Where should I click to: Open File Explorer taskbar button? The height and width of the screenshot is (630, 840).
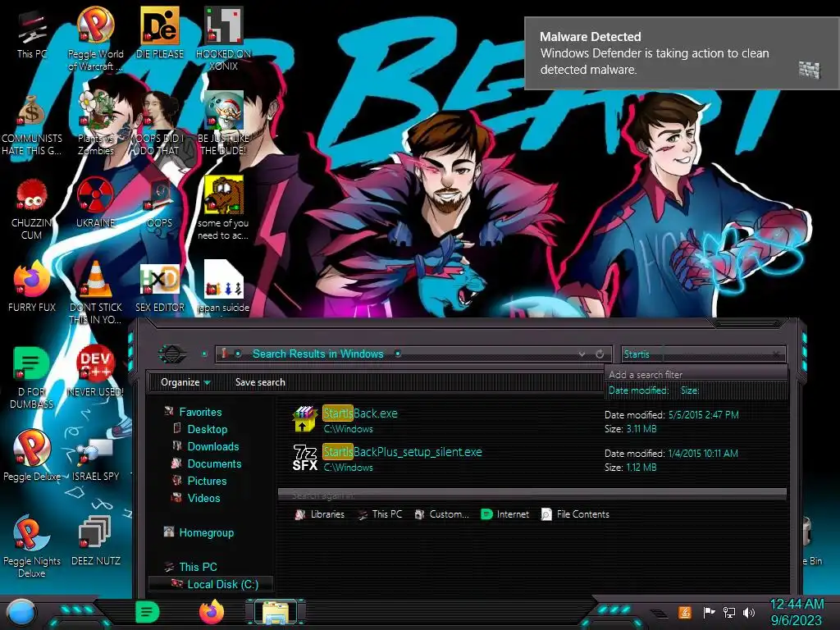(x=276, y=613)
